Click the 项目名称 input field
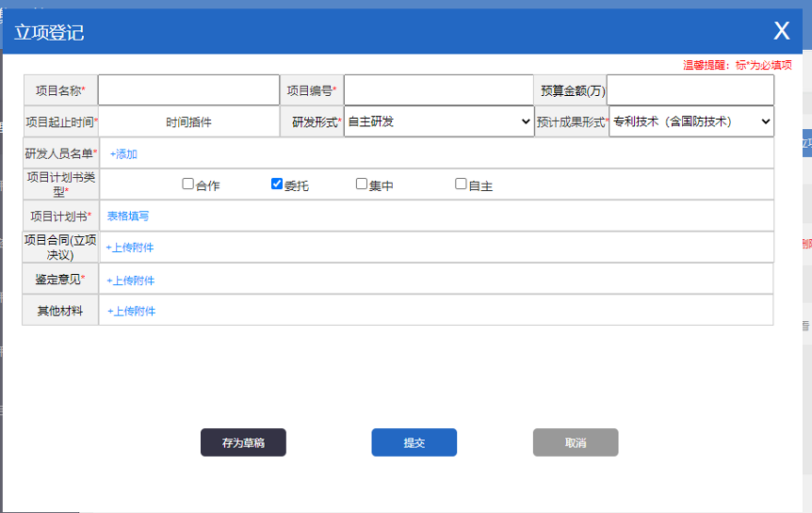The height and width of the screenshot is (513, 812). pyautogui.click(x=188, y=90)
